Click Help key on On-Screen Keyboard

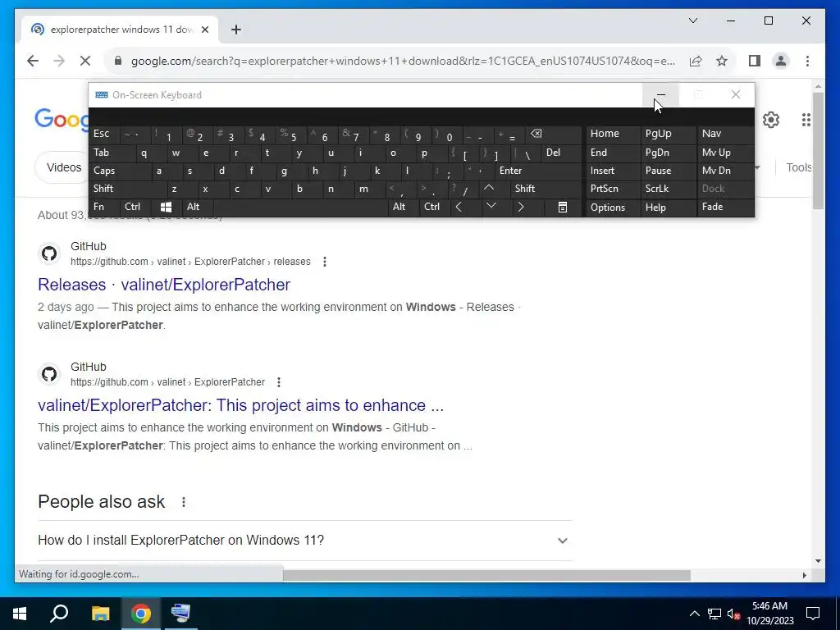pos(668,208)
